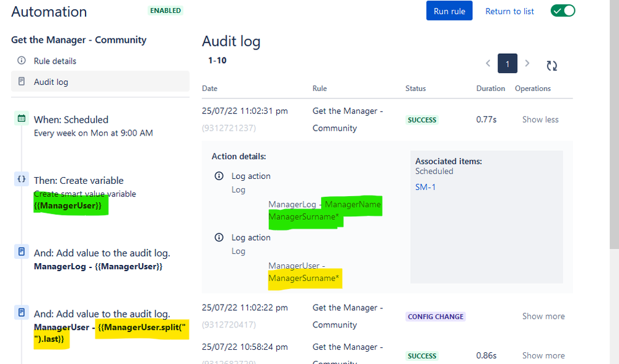The width and height of the screenshot is (619, 364).
Task: Click the Audit log document icon in sidebar
Action: (x=21, y=81)
